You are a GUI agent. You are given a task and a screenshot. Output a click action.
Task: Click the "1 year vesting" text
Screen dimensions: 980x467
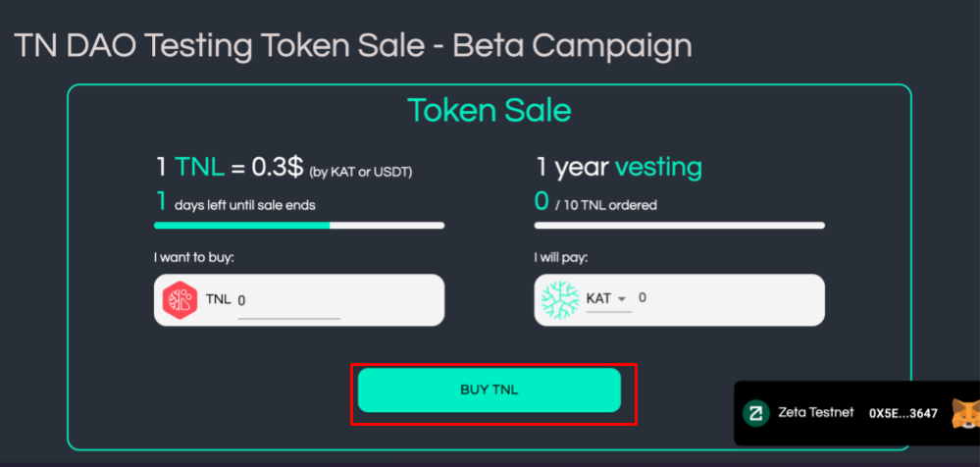tap(618, 168)
